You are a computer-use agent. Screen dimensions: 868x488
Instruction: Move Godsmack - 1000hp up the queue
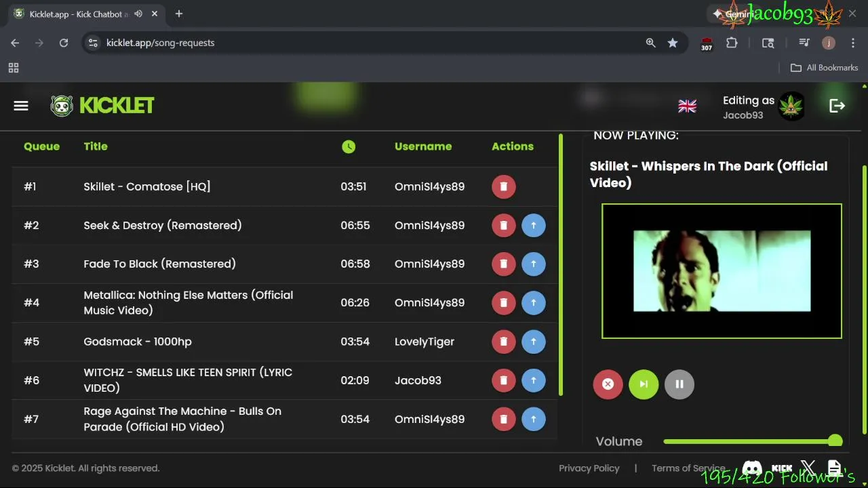click(534, 342)
